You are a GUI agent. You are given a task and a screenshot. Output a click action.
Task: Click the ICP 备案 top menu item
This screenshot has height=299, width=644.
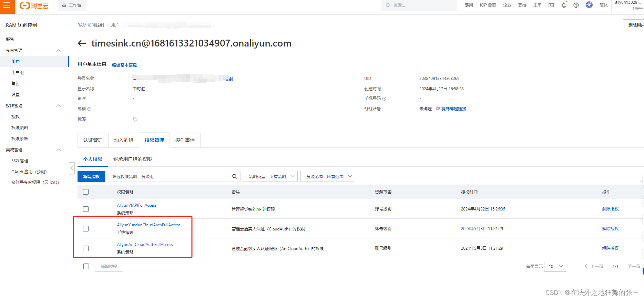[x=488, y=5]
